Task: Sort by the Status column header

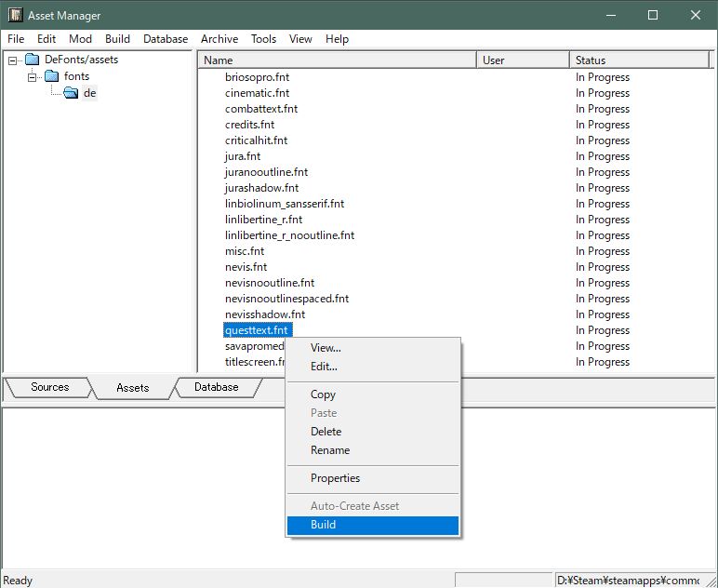Action: [x=640, y=60]
